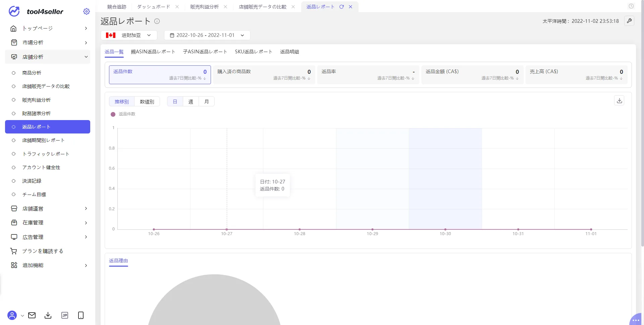
Task: Open the mail envelope icon
Action: (x=32, y=315)
